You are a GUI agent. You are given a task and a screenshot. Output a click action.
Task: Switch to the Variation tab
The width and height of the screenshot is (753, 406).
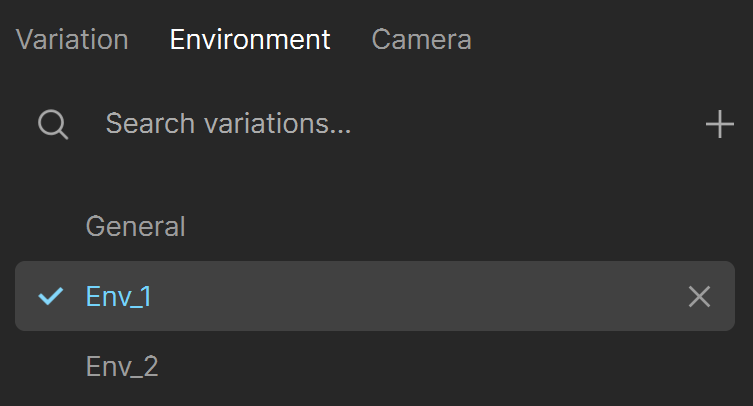72,39
